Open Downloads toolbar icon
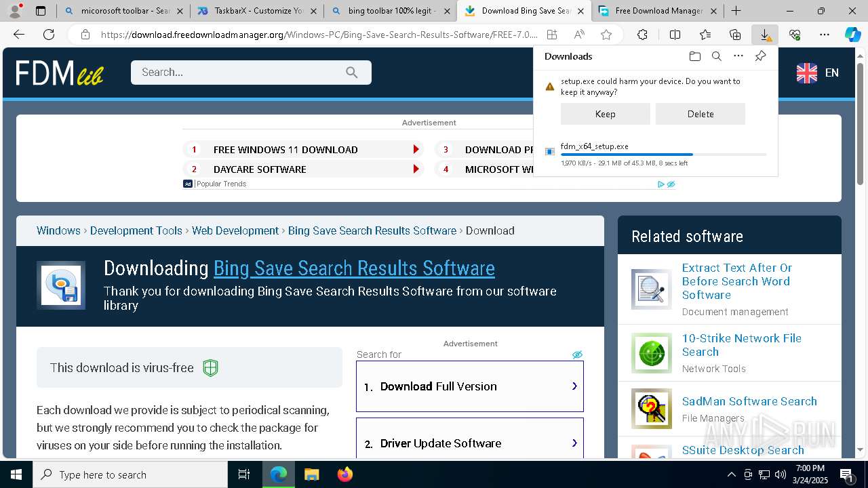Image resolution: width=868 pixels, height=488 pixels. 765,35
